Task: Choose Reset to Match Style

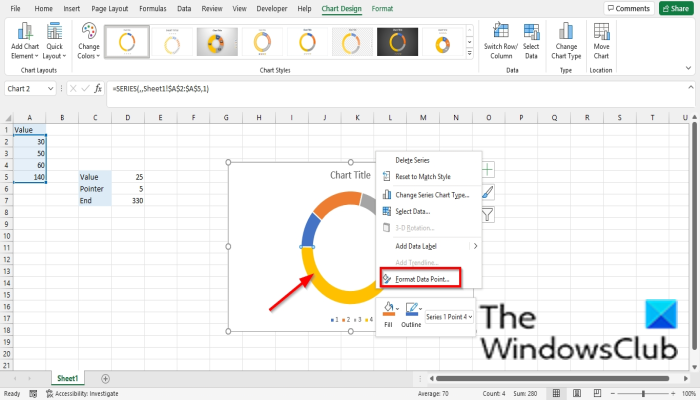Action: click(429, 176)
